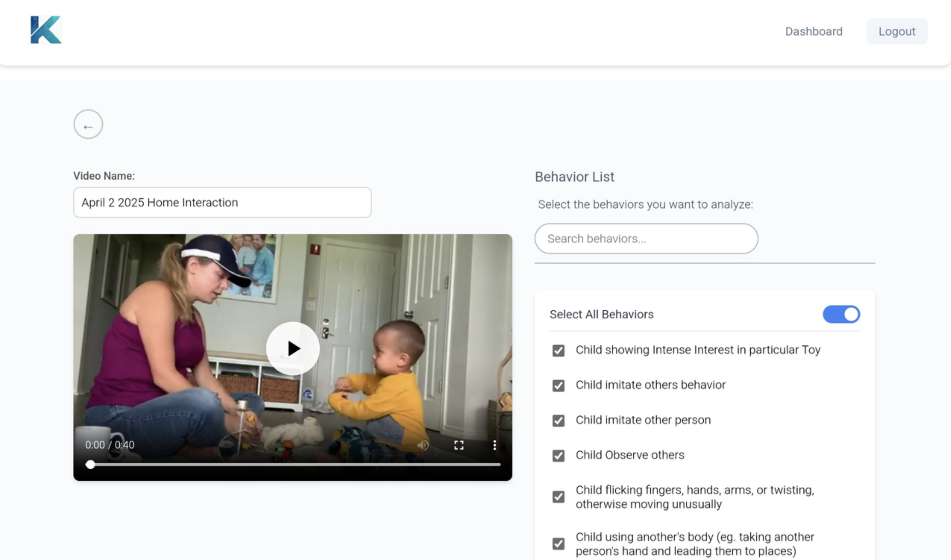Disable the Select All Behaviors switch
The image size is (951, 560).
(841, 314)
